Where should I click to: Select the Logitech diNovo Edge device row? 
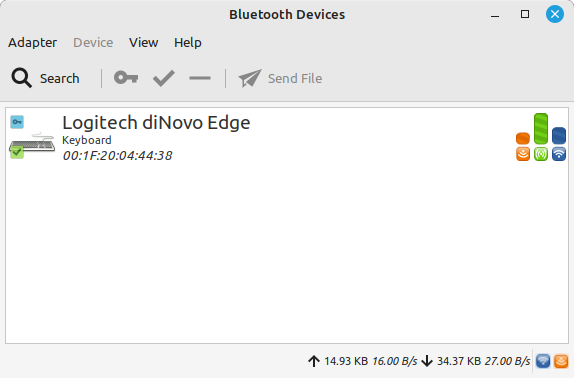[x=287, y=138]
